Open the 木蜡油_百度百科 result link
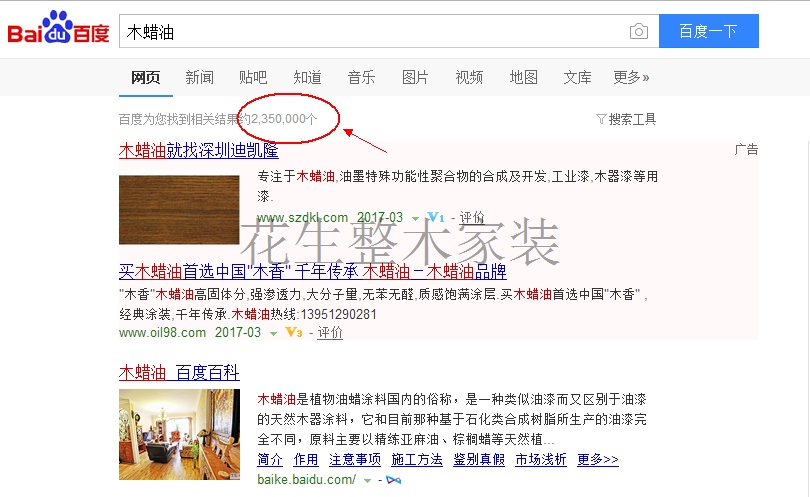The width and height of the screenshot is (810, 497). (179, 372)
